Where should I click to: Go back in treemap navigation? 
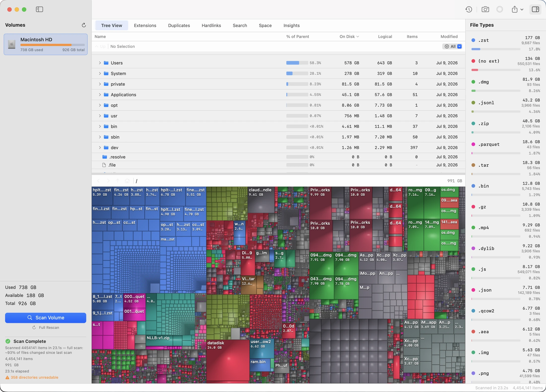pos(98,181)
